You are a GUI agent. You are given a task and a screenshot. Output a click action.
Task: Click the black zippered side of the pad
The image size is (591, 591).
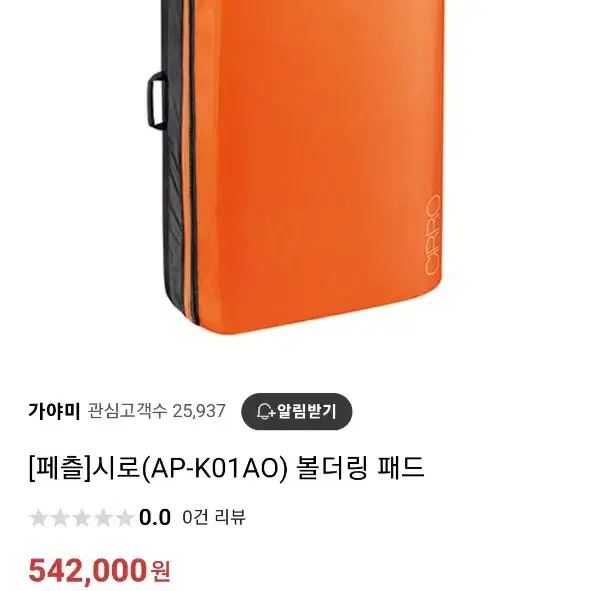tap(177, 162)
